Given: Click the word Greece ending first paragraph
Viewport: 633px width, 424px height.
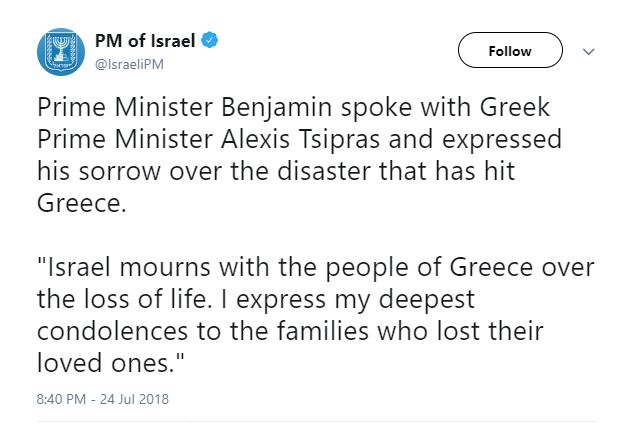Looking at the screenshot, I should (x=79, y=203).
